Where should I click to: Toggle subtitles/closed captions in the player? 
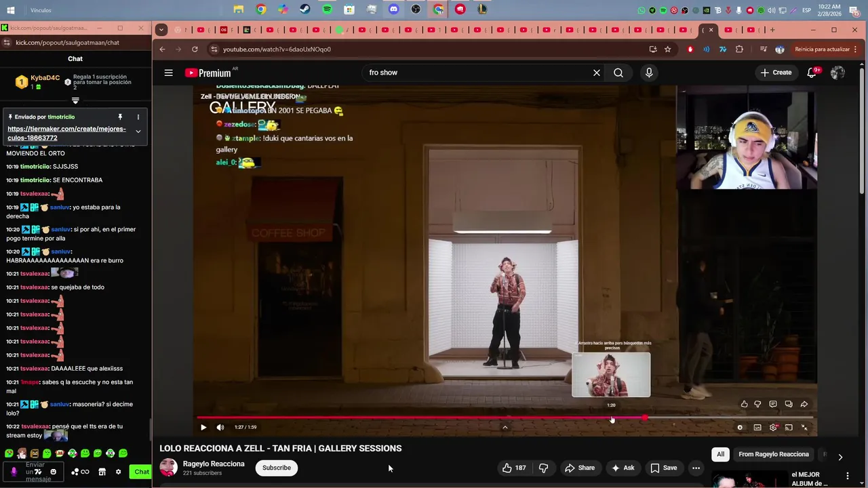[757, 427]
